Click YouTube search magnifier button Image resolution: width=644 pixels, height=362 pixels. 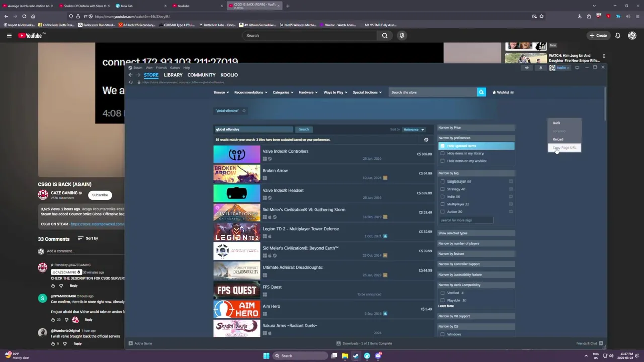(385, 35)
